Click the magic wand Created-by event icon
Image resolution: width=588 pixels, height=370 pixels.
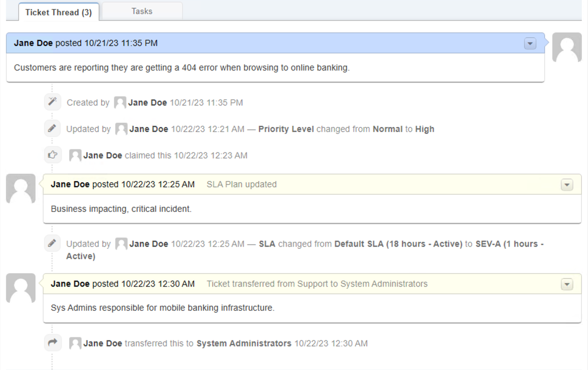click(53, 102)
